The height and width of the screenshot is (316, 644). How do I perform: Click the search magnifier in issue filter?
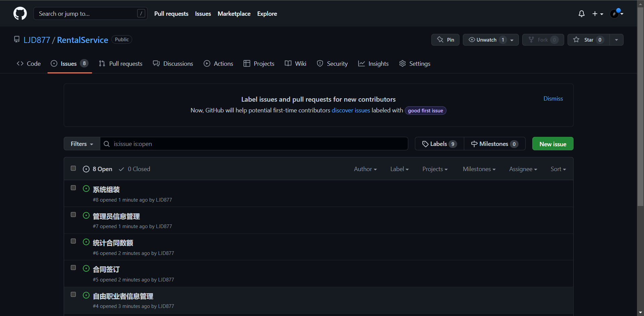107,144
